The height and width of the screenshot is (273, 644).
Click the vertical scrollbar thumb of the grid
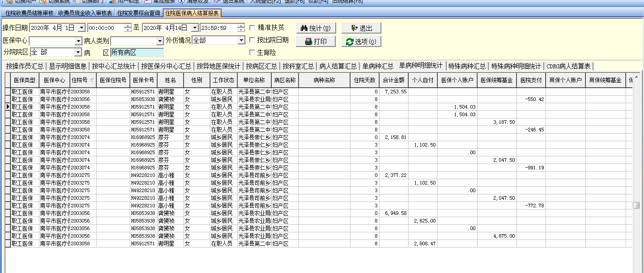(636, 205)
